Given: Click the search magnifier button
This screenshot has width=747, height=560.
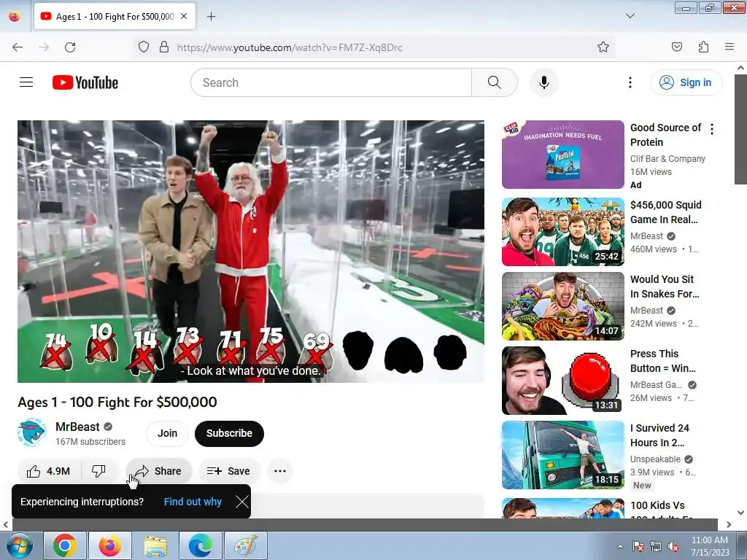Looking at the screenshot, I should tap(494, 82).
